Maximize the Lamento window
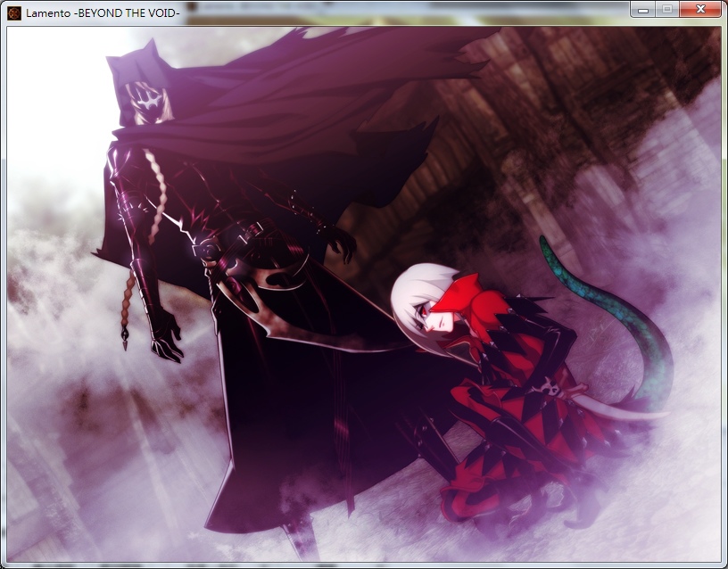This screenshot has width=728, height=569. coord(667,9)
